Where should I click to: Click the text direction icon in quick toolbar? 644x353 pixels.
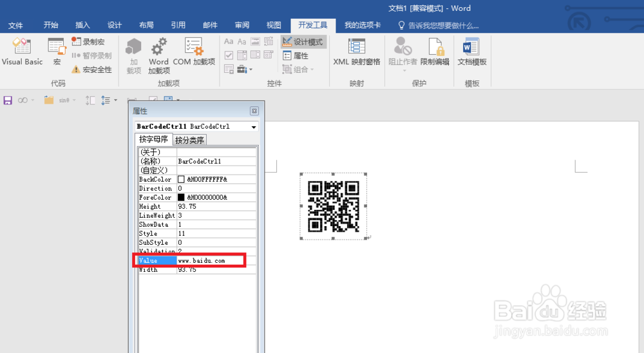pyautogui.click(x=90, y=100)
